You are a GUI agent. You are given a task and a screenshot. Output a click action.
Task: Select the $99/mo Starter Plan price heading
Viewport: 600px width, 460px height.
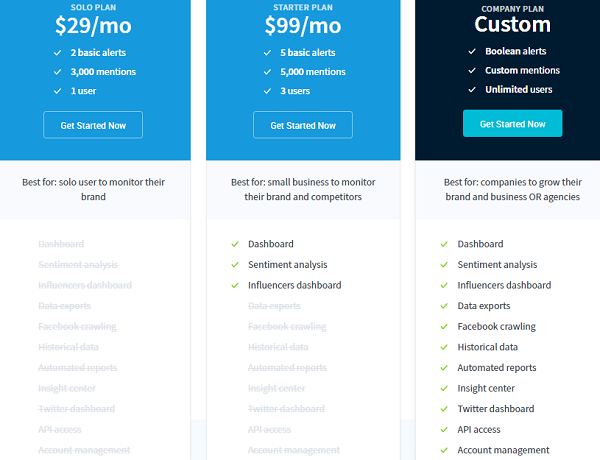coord(303,24)
